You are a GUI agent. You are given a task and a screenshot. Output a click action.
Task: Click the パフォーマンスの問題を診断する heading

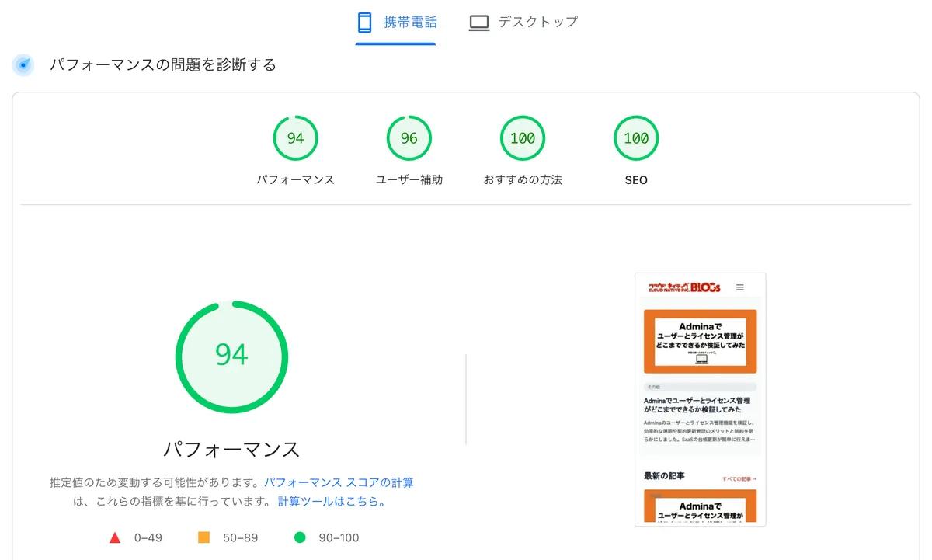pos(163,65)
